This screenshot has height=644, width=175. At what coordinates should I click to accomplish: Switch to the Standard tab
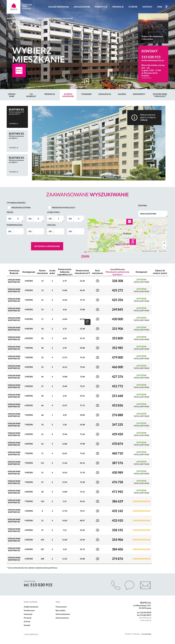(86, 94)
